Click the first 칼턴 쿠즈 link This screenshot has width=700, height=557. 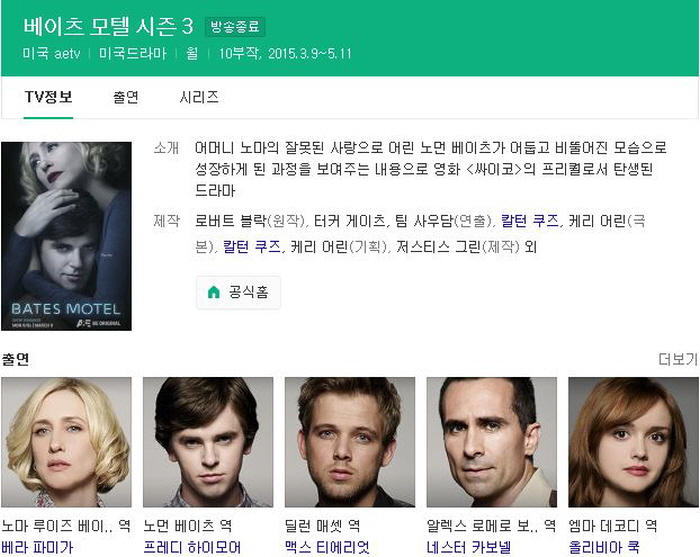point(529,220)
